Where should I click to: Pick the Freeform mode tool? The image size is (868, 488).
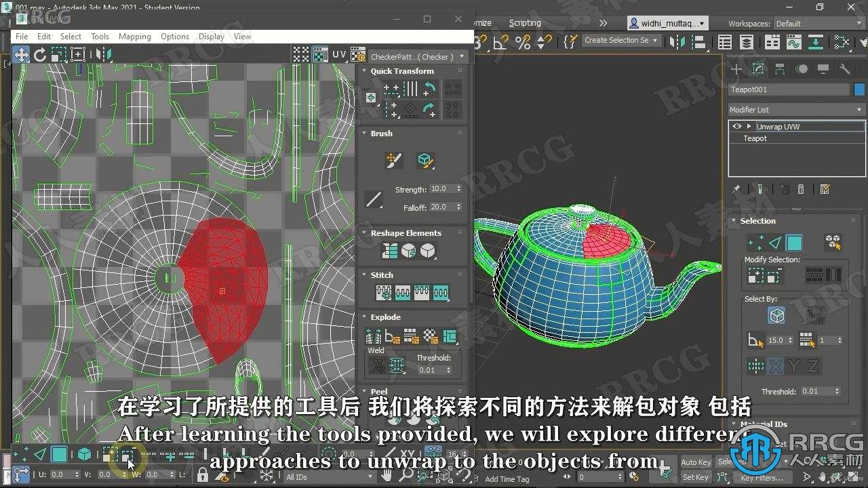pyautogui.click(x=78, y=55)
